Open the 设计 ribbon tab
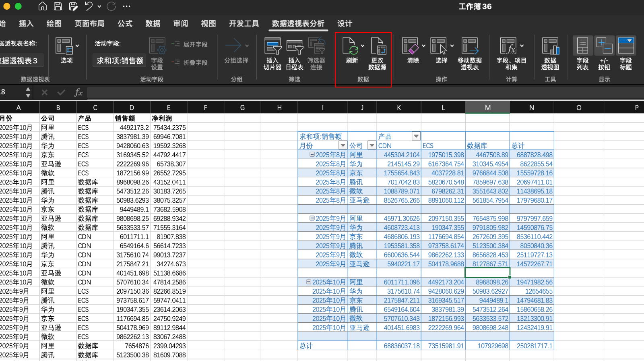 coord(345,23)
